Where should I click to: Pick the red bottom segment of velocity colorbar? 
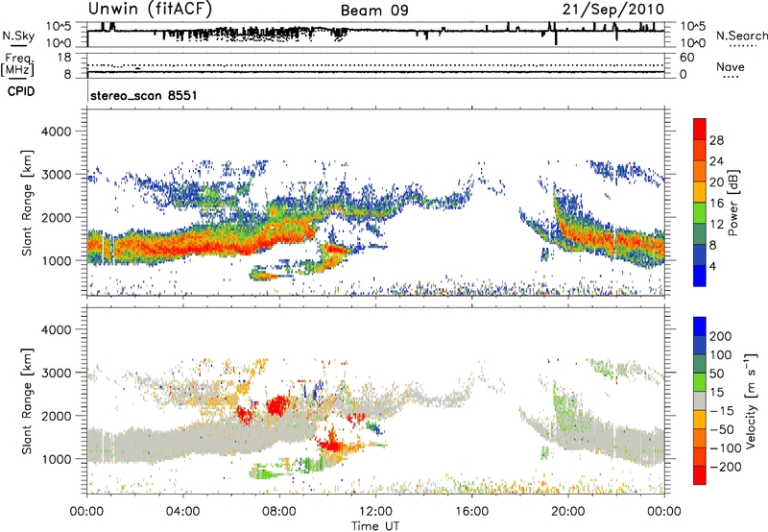(x=700, y=475)
